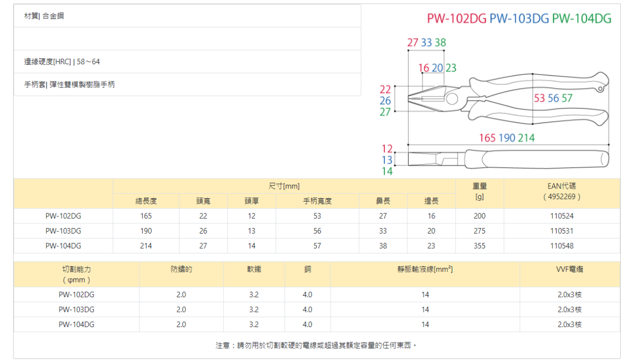Screen dimensions: 642x364
Task: Select EAN code cell 110531
Action: [x=562, y=231]
